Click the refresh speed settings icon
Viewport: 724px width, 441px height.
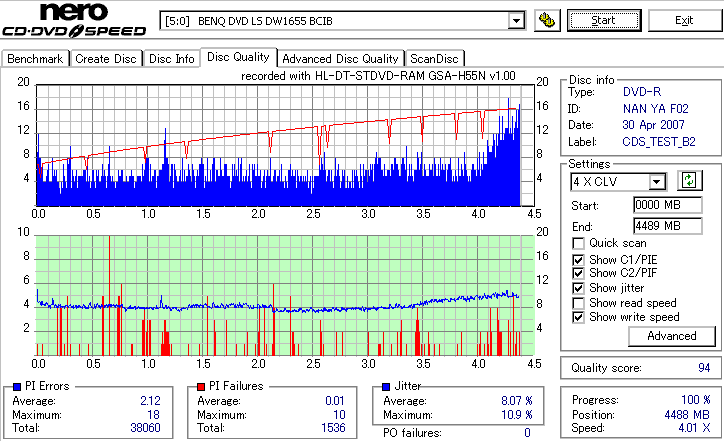coord(689,180)
